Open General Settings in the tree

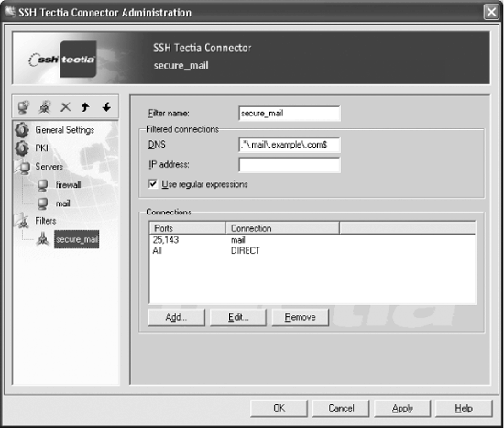(x=65, y=130)
